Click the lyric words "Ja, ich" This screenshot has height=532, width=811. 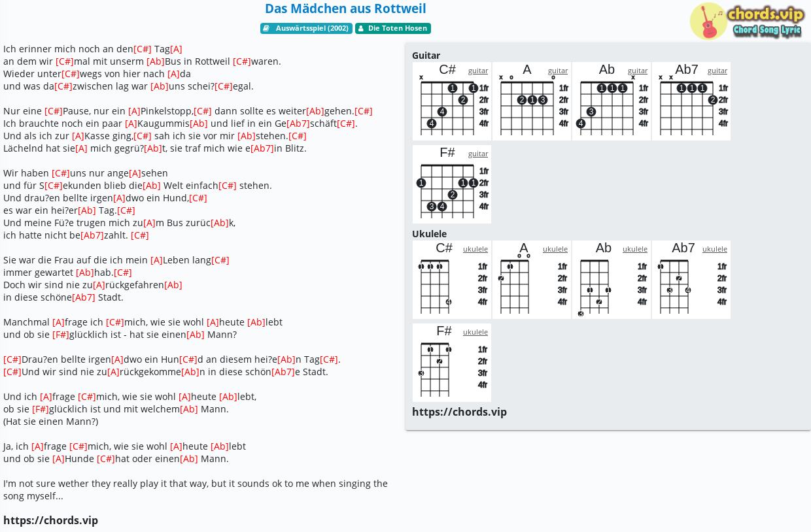pos(16,446)
